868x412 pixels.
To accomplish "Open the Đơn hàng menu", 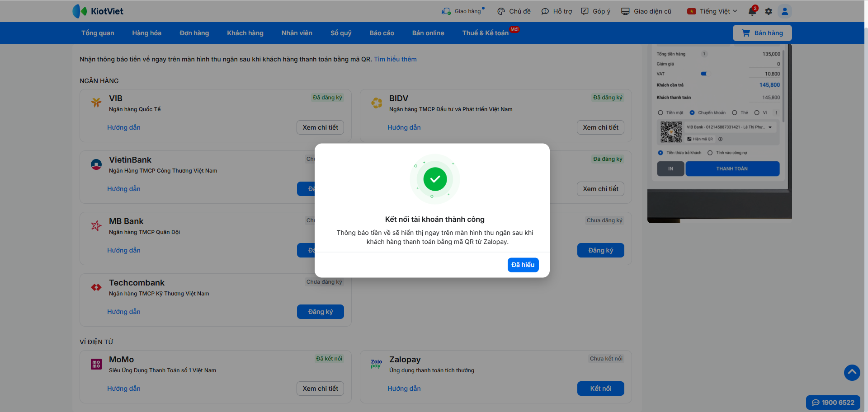I will point(194,33).
